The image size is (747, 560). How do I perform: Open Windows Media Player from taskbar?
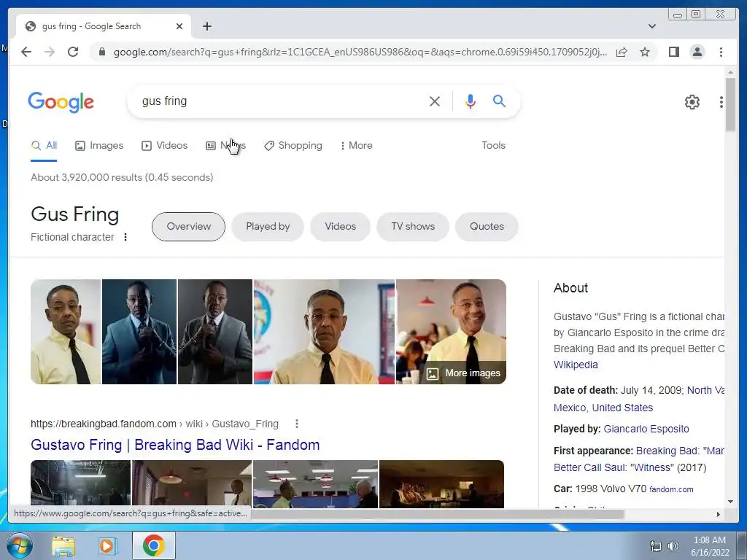click(107, 545)
